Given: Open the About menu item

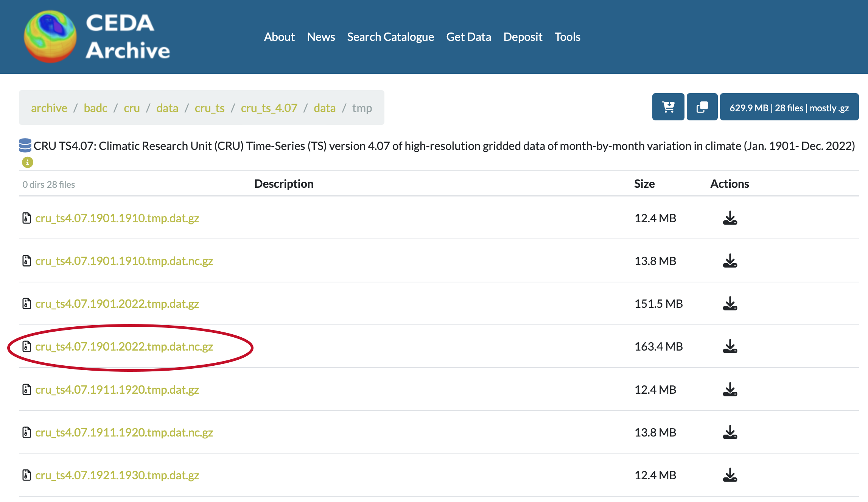Looking at the screenshot, I should (279, 37).
